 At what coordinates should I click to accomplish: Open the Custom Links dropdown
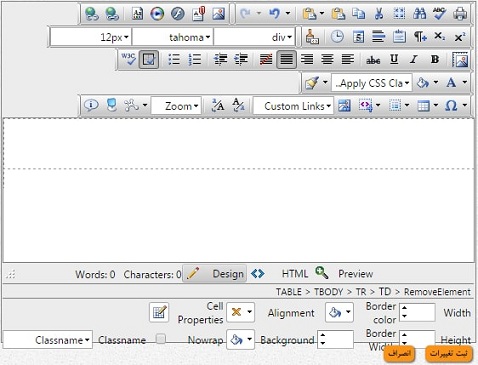293,106
